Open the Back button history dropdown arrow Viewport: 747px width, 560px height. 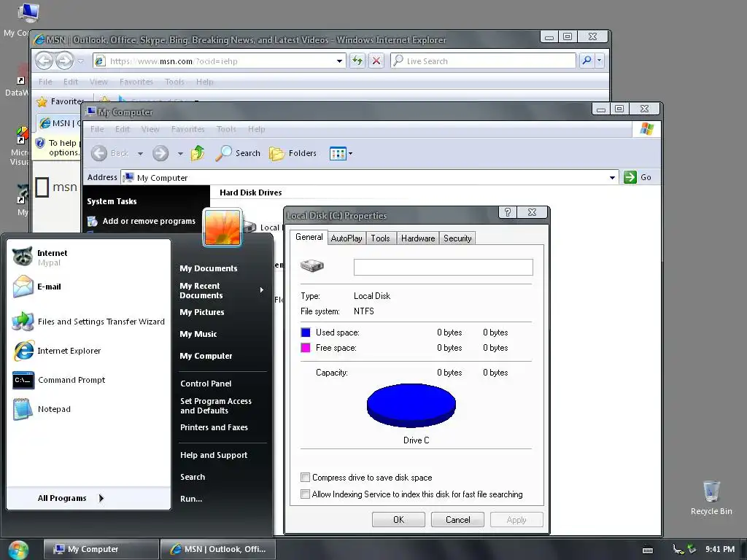click(x=140, y=153)
